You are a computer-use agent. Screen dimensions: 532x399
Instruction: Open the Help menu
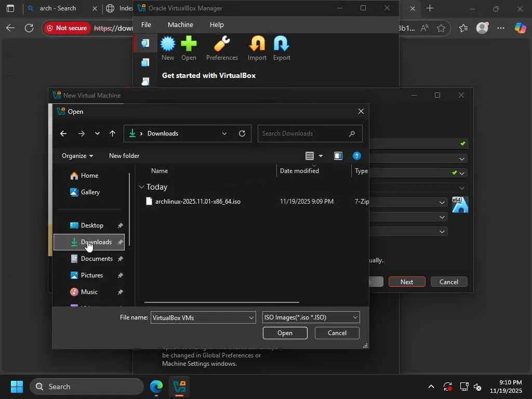click(217, 25)
